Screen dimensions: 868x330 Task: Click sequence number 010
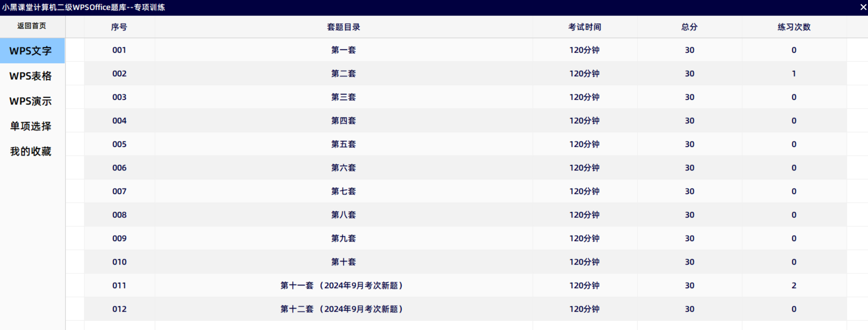coord(119,262)
